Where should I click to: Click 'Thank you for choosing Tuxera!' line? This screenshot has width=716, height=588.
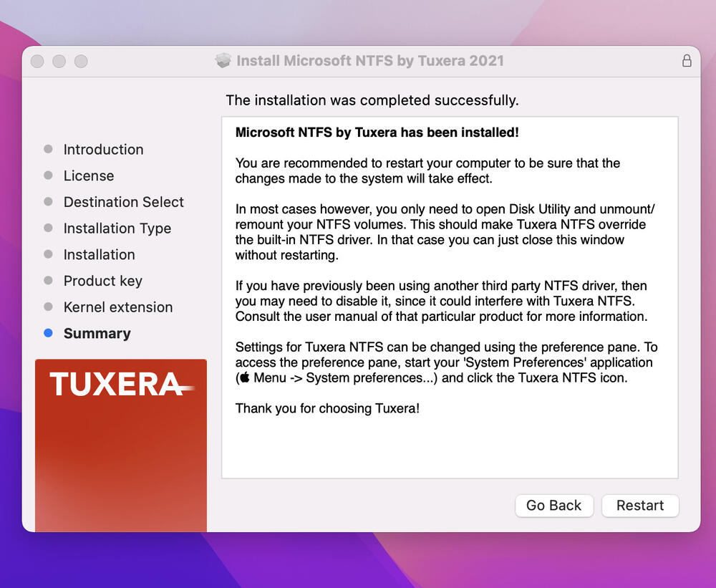coord(327,408)
